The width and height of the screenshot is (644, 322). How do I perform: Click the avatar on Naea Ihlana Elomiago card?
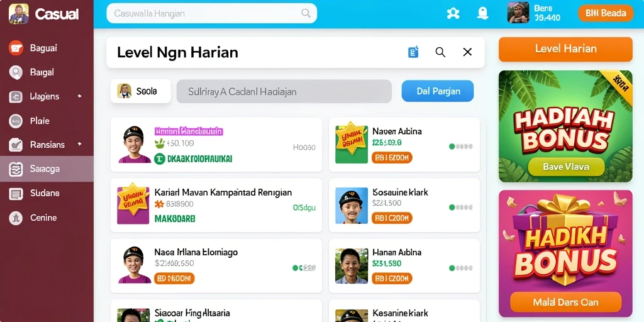click(x=135, y=265)
